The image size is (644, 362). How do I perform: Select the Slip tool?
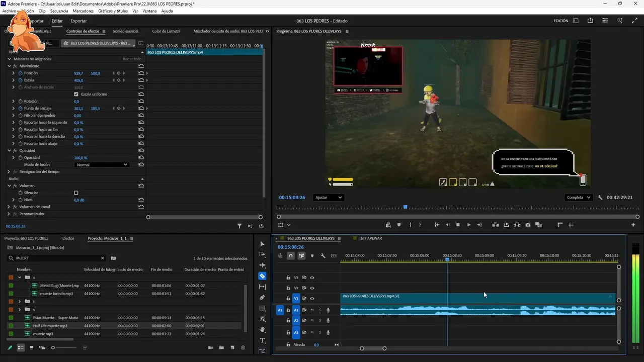(262, 287)
